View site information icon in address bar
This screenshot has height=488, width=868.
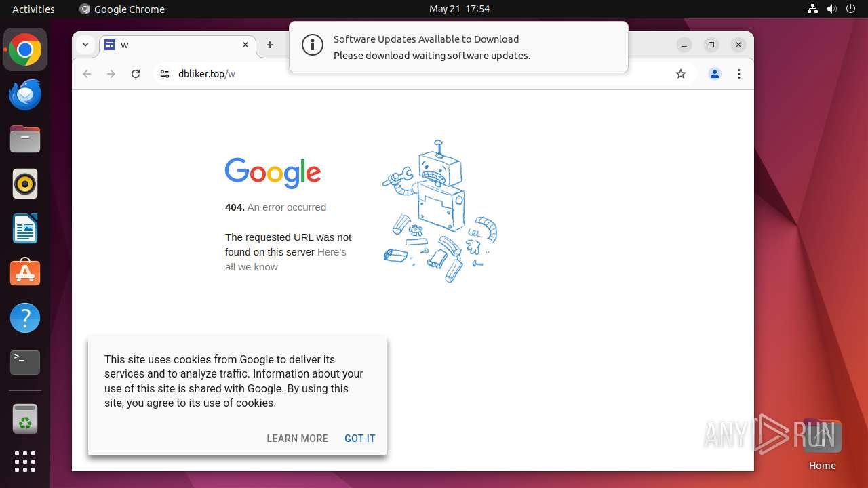[x=164, y=74]
